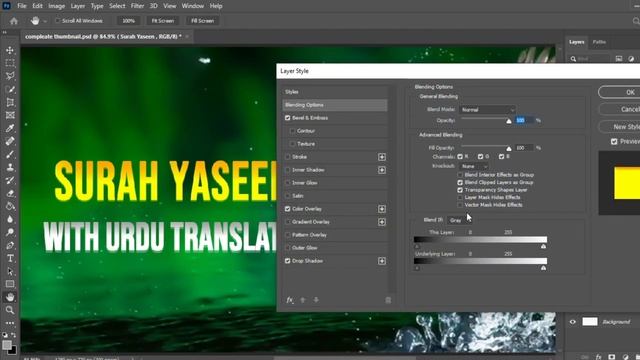Select the Eyedropper tool
The width and height of the screenshot is (640, 360).
[10, 129]
